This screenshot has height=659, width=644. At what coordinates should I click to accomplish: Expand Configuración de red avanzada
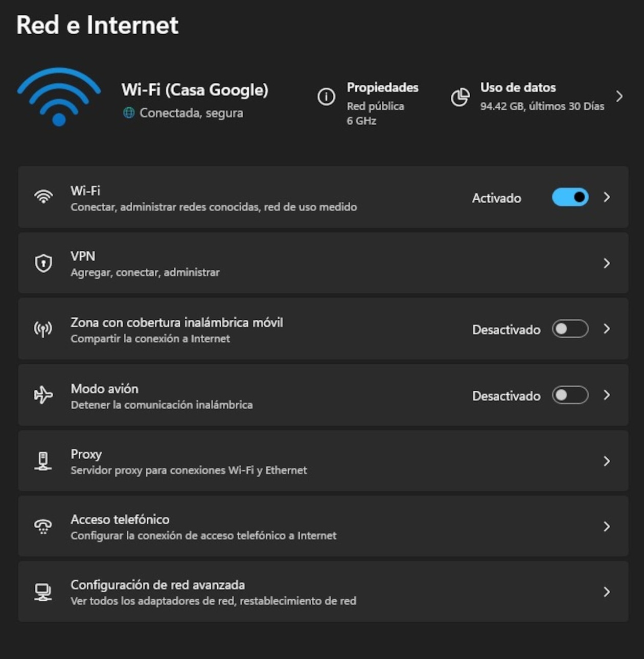607,592
